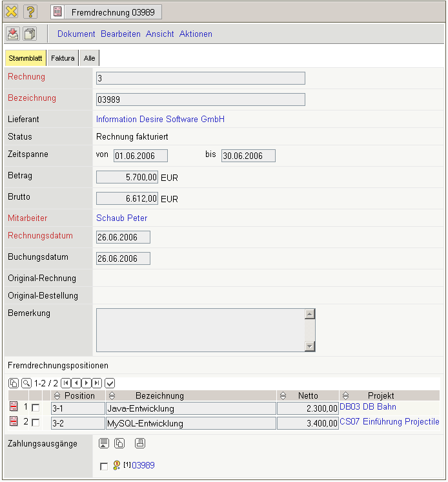Go to last page of positions list
Screen dimensions: 448x482
point(96,383)
